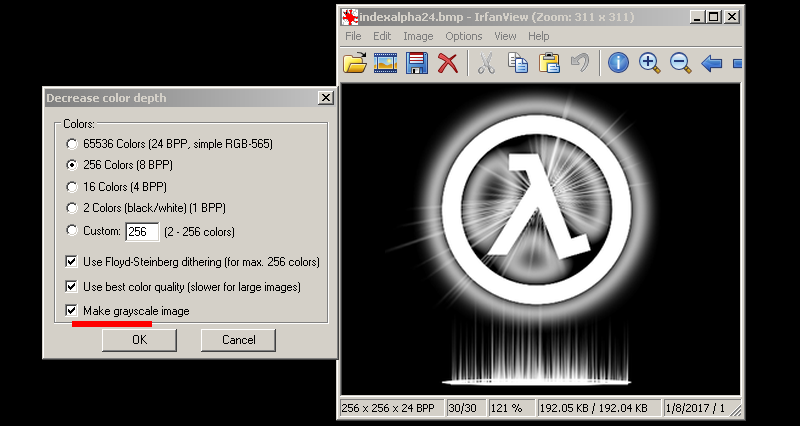Click the Custom color count field
This screenshot has width=800, height=426.
tap(142, 232)
